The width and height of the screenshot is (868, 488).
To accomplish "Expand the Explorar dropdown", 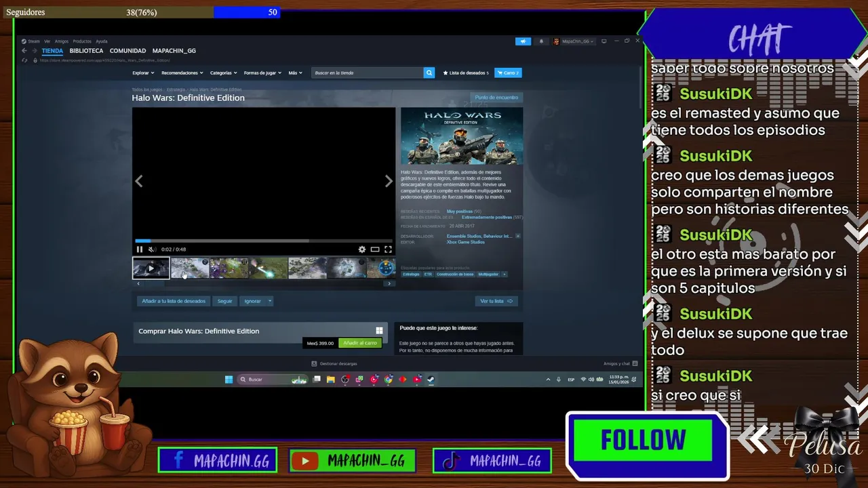I will [143, 73].
